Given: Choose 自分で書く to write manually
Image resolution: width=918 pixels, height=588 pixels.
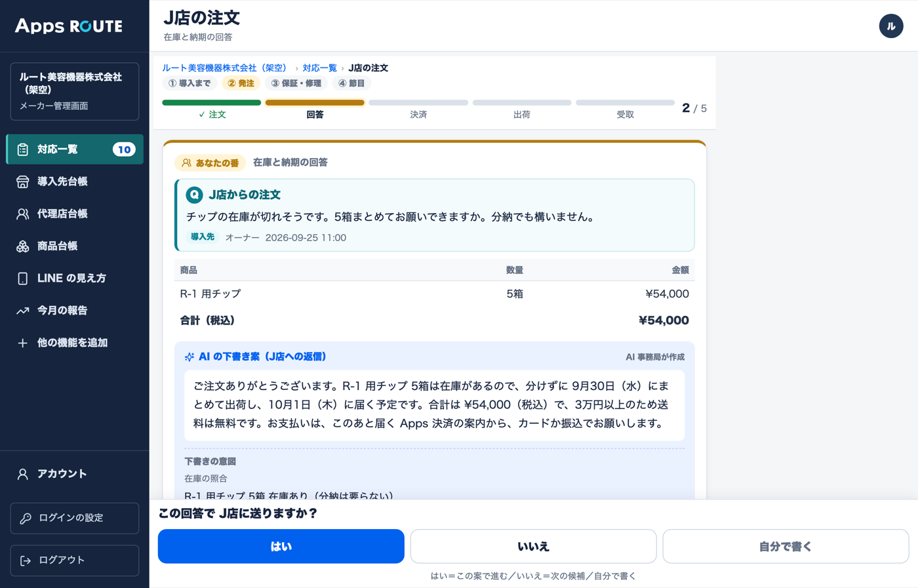Looking at the screenshot, I should tap(786, 546).
